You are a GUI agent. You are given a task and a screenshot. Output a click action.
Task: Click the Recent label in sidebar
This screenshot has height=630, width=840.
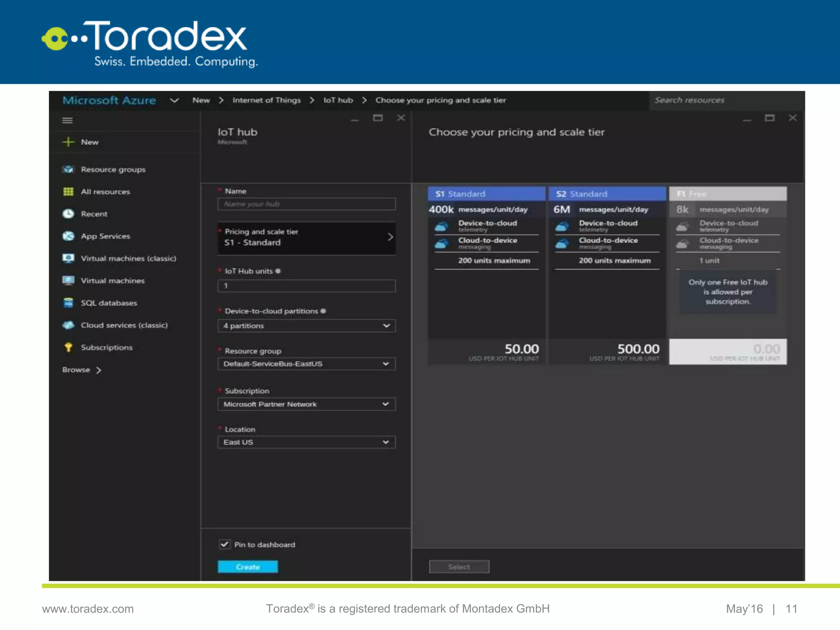coord(94,214)
